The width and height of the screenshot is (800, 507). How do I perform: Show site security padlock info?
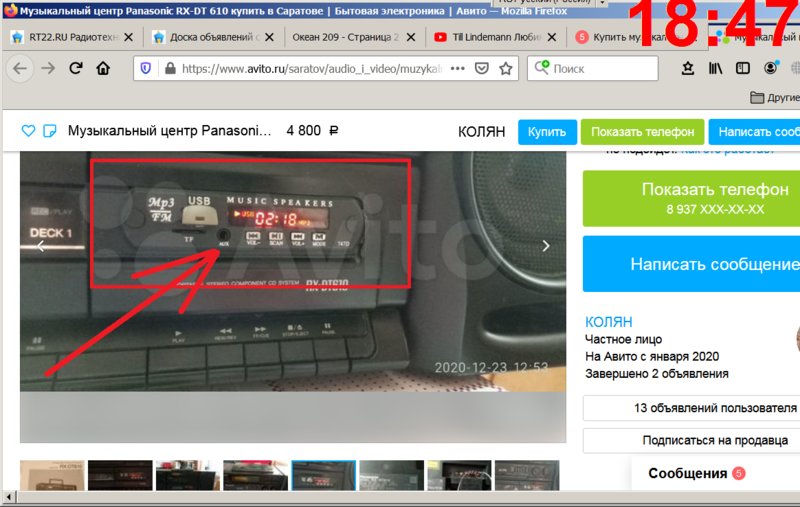click(x=170, y=68)
